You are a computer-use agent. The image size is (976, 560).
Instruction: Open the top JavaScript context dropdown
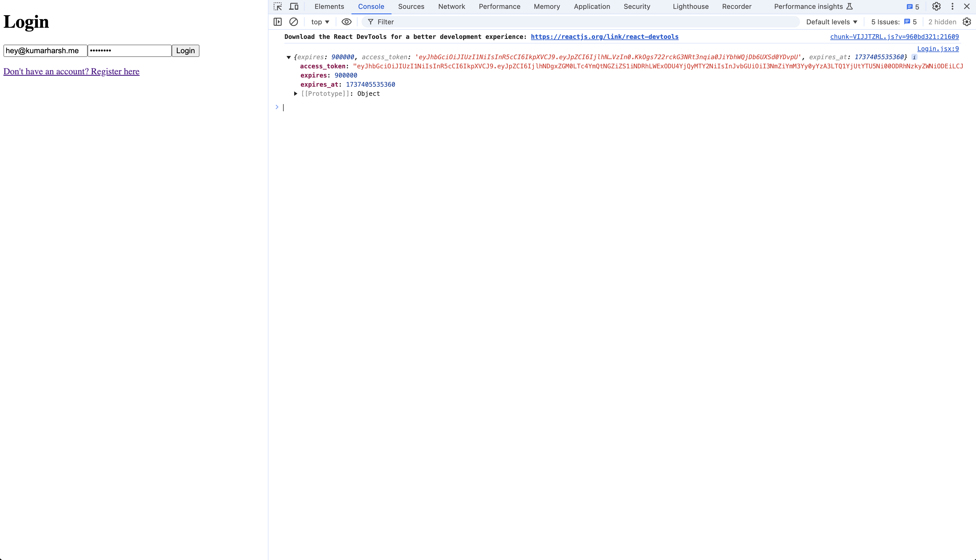point(320,22)
